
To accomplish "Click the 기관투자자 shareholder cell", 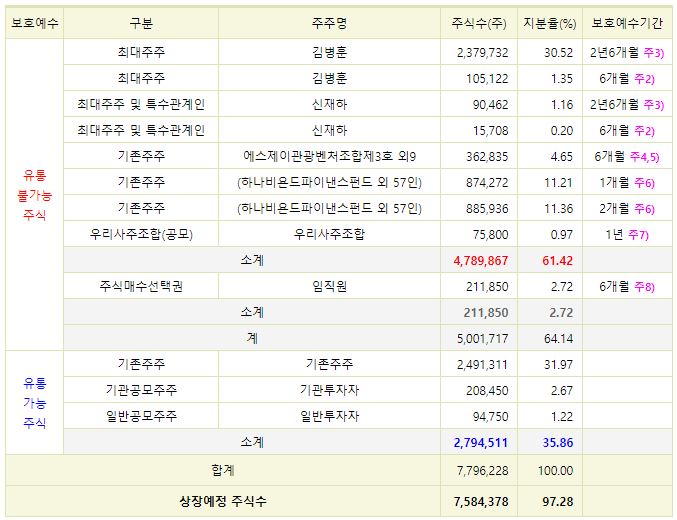I will coord(329,390).
